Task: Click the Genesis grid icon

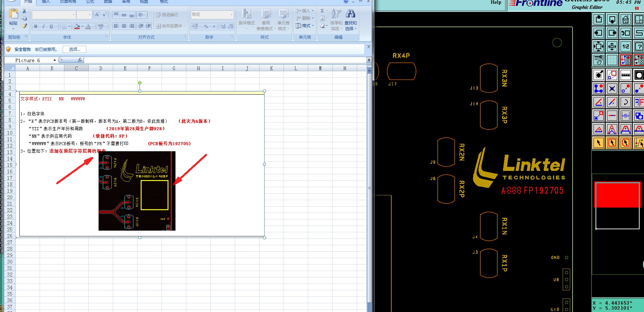Action: coord(612,60)
